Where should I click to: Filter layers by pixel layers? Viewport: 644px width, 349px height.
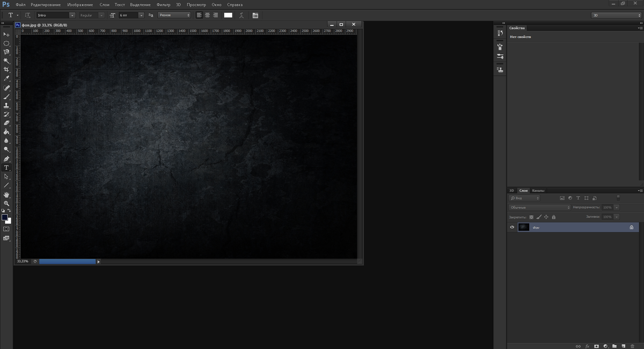[562, 198]
